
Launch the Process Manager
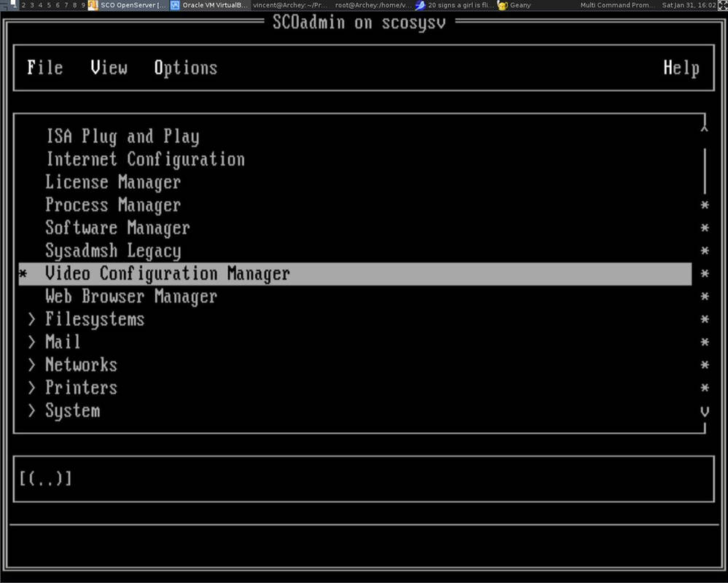tap(112, 205)
